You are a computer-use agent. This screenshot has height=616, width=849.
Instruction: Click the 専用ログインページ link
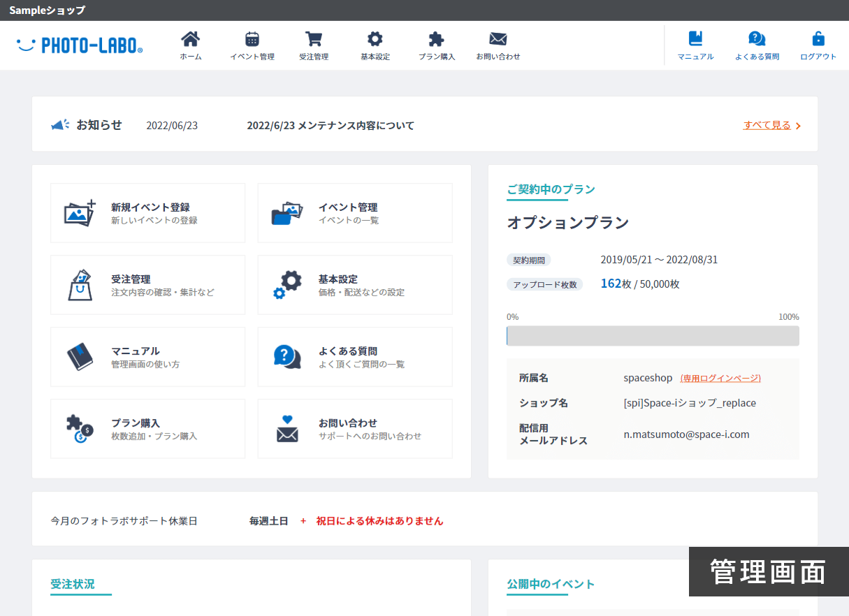tap(720, 378)
